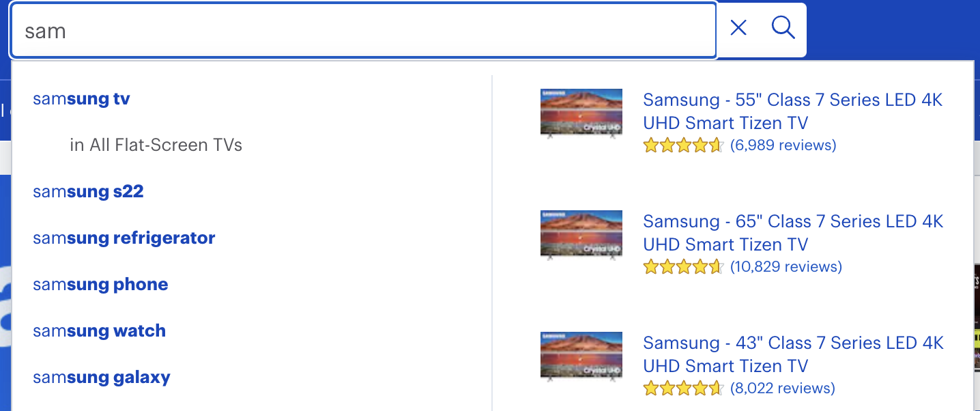
Task: Click the magnifying glass search icon
Action: (783, 28)
